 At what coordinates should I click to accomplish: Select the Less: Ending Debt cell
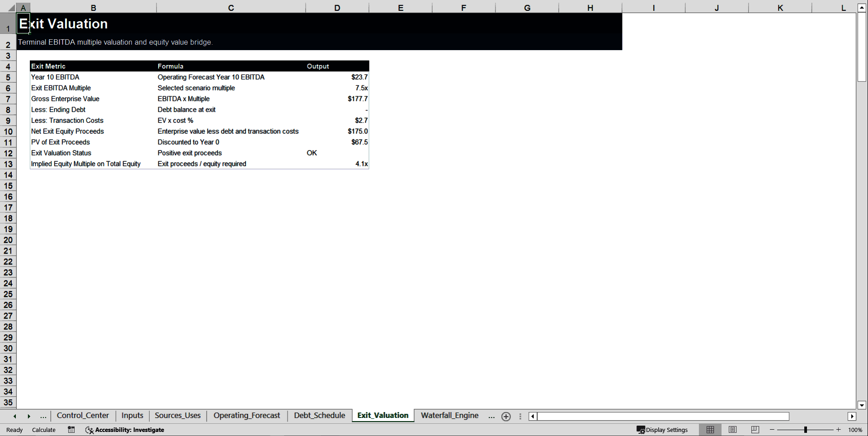tap(93, 110)
